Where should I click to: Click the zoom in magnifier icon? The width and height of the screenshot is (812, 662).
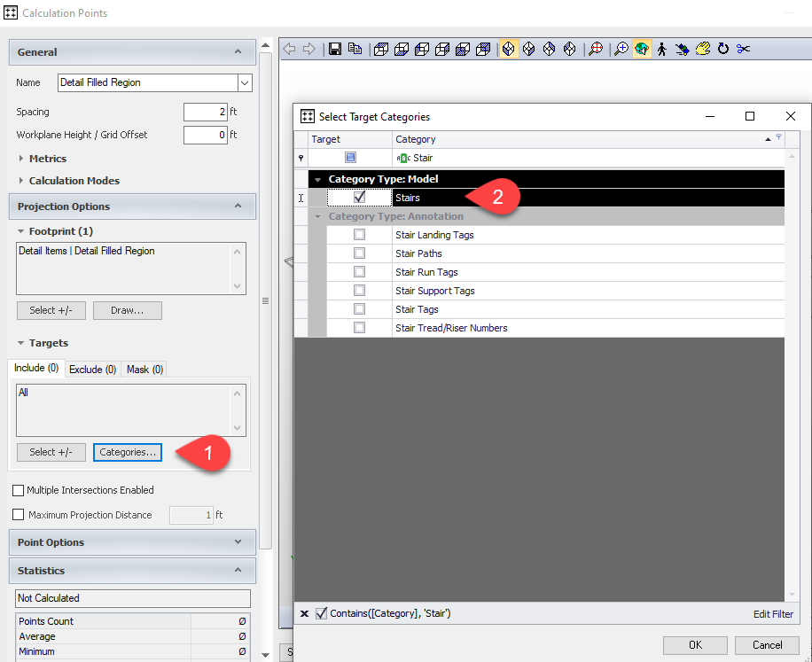point(621,49)
